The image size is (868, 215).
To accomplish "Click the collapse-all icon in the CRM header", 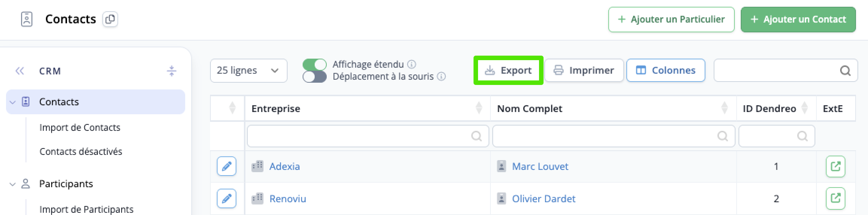I will [172, 71].
